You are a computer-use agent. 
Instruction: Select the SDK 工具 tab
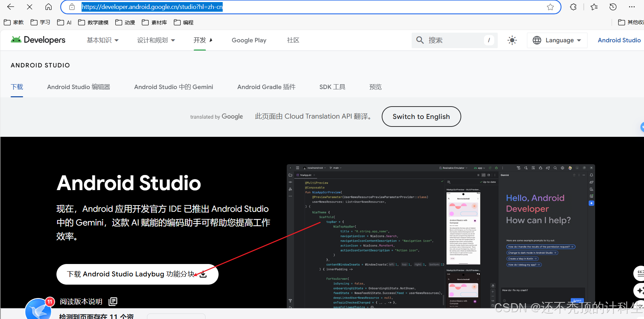pyautogui.click(x=332, y=87)
